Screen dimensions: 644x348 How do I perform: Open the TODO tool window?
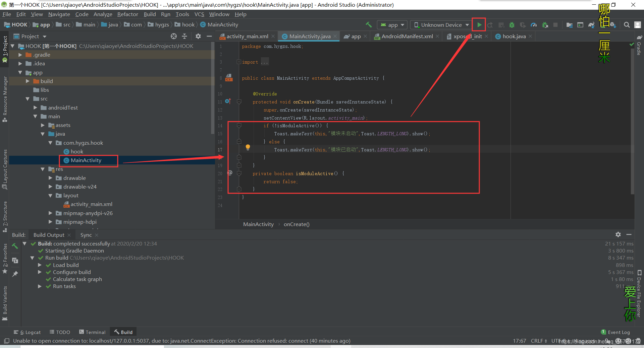click(x=60, y=332)
